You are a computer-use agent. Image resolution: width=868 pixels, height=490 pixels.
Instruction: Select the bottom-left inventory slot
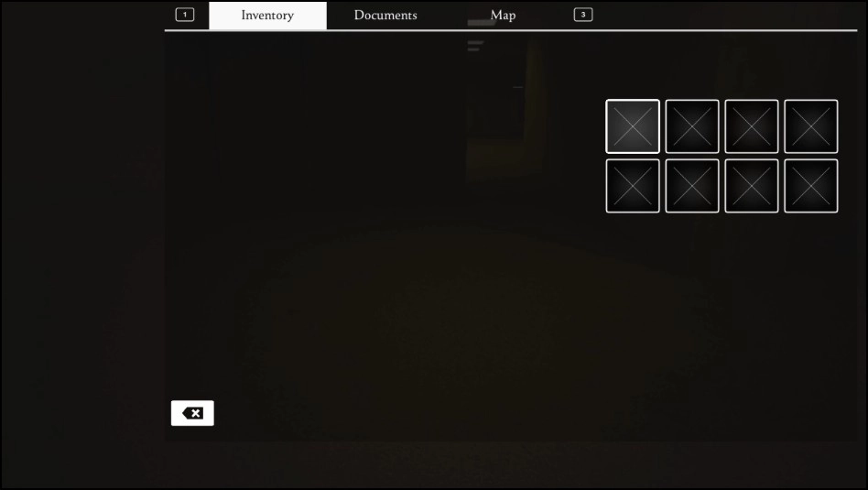pyautogui.click(x=633, y=186)
